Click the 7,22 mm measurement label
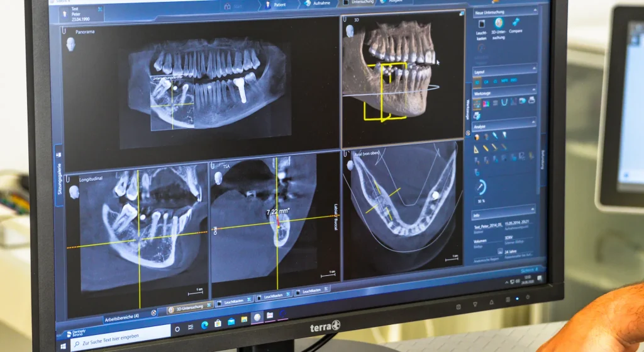This screenshot has width=644, height=352. coord(277,212)
